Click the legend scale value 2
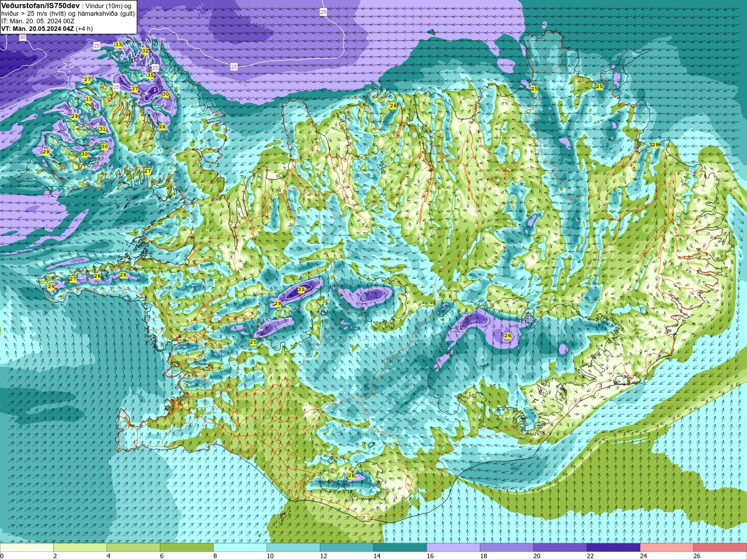Image resolution: width=747 pixels, height=560 pixels. (55, 556)
